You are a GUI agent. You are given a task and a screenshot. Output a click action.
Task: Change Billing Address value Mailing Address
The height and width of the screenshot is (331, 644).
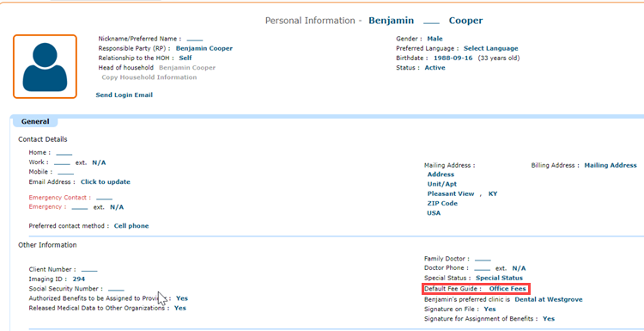coord(611,165)
